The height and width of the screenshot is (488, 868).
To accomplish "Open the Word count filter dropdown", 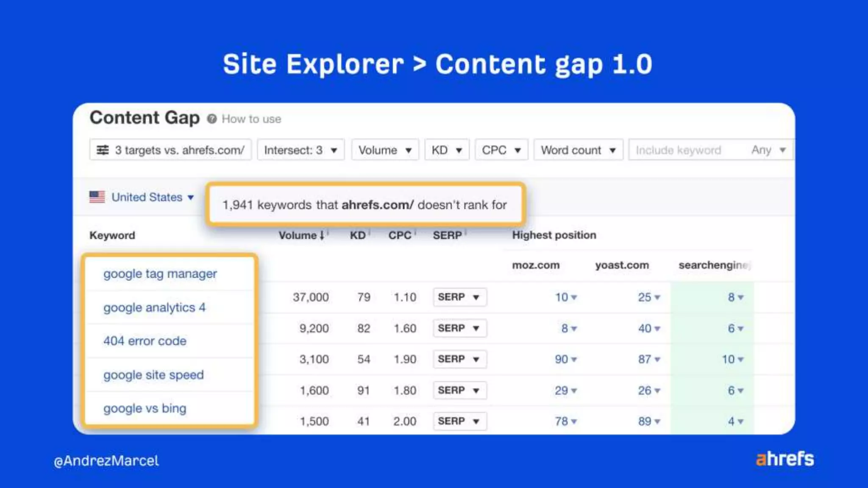I will tap(579, 150).
